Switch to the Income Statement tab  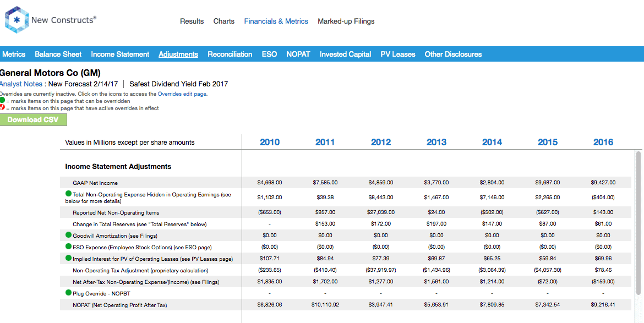(120, 54)
